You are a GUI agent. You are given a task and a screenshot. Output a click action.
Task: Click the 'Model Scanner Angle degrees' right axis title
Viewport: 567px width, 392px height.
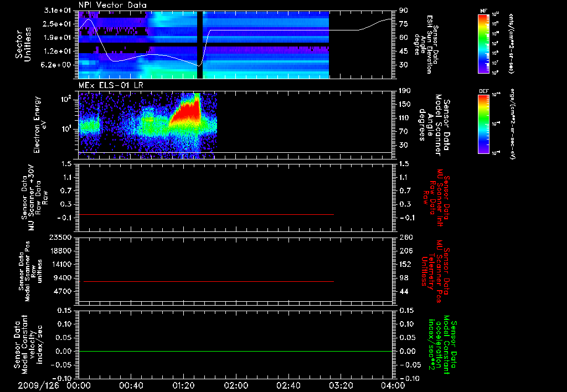434,125
